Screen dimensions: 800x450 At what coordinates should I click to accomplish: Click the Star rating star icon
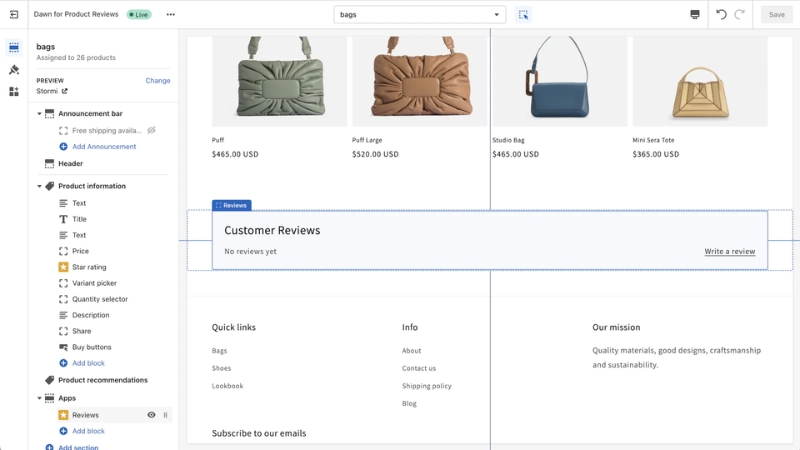tap(63, 267)
